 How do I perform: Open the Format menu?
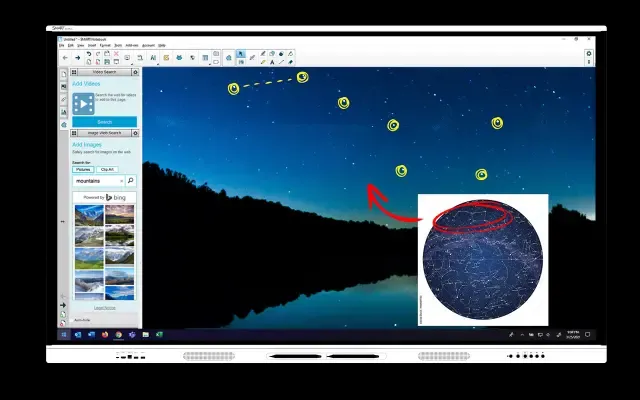(x=104, y=45)
